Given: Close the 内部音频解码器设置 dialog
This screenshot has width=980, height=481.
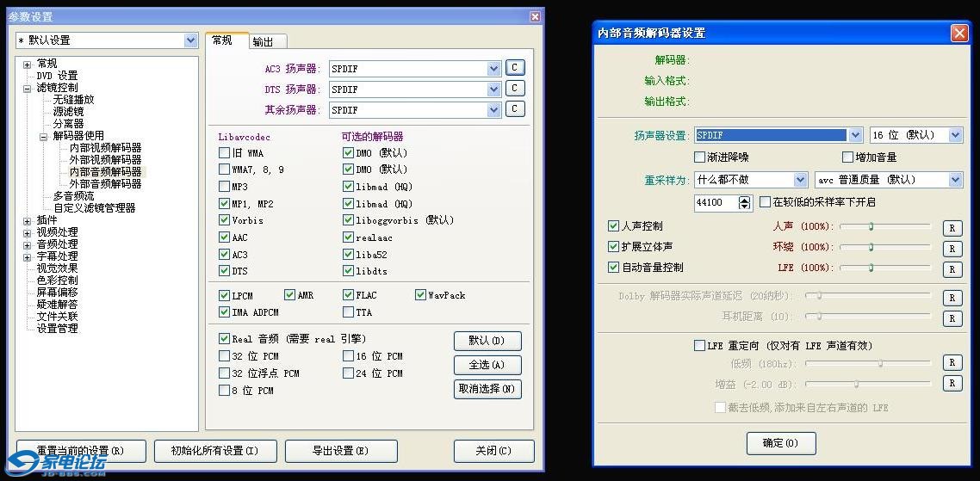Looking at the screenshot, I should coord(959,33).
